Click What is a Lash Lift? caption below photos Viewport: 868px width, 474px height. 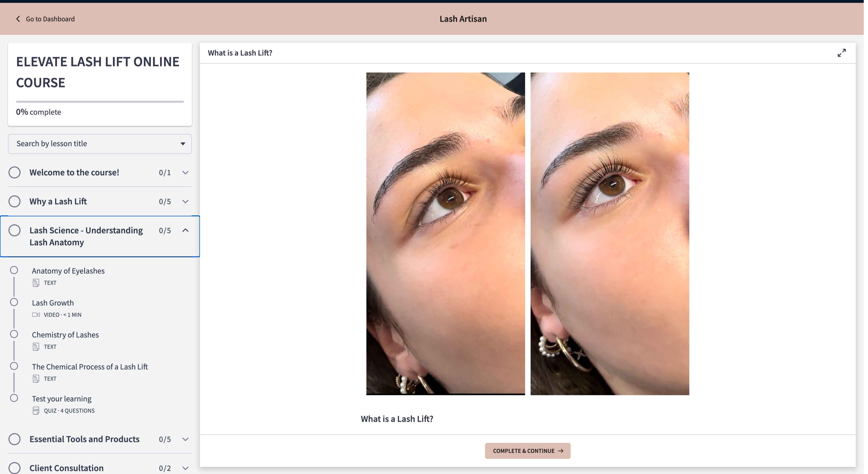397,419
